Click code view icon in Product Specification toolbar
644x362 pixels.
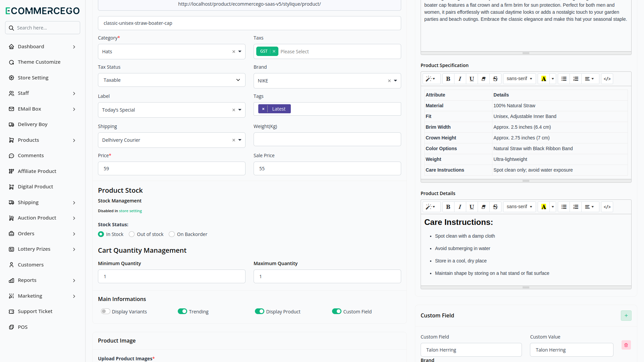click(607, 79)
